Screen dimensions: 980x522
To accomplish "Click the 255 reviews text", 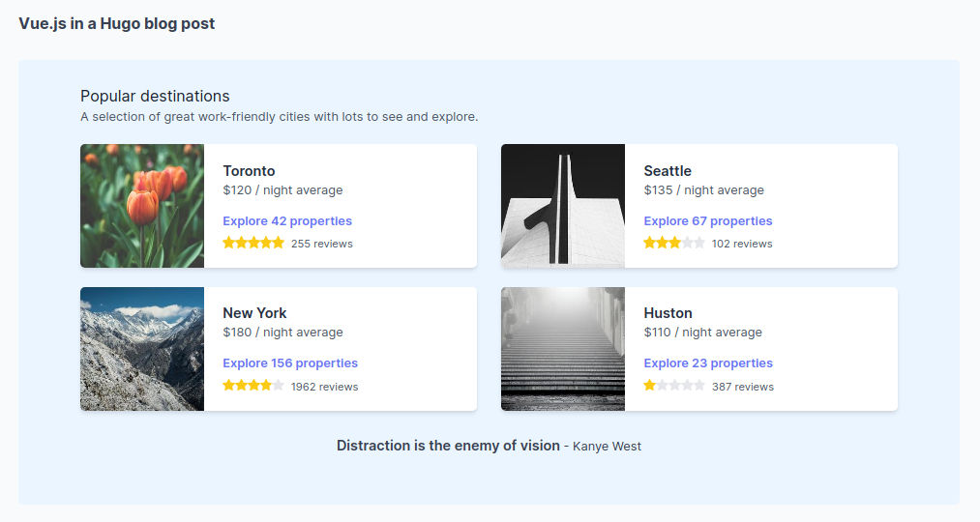I will 322,244.
